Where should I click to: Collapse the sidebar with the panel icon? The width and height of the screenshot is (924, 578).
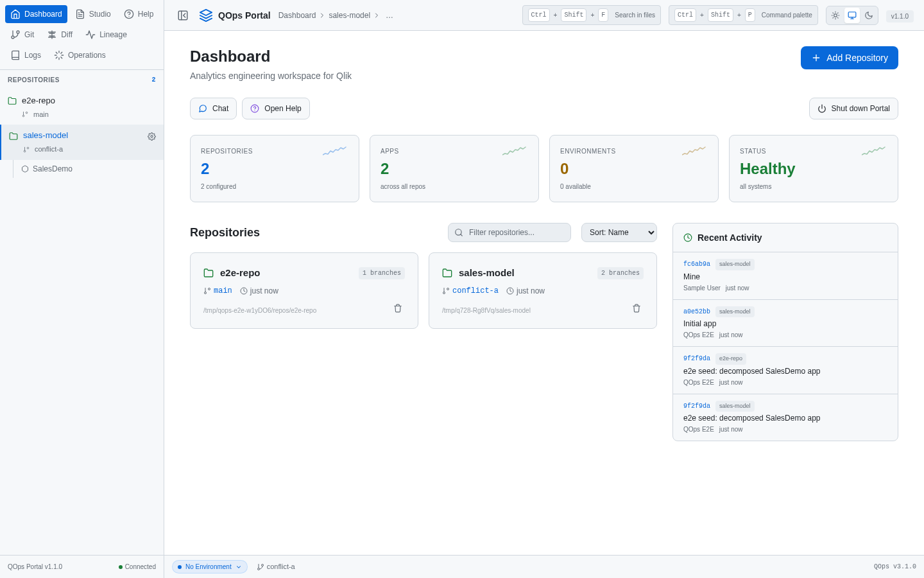pyautogui.click(x=183, y=15)
